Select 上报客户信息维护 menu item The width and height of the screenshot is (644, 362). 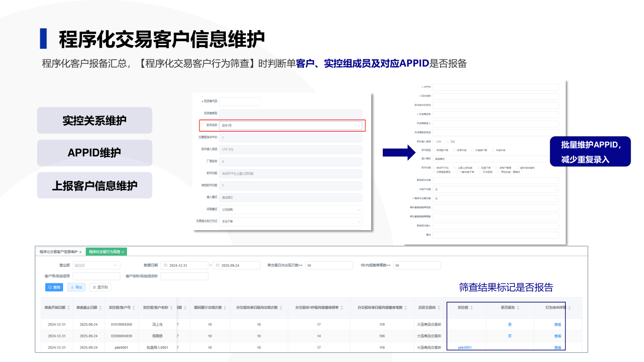[x=94, y=185]
